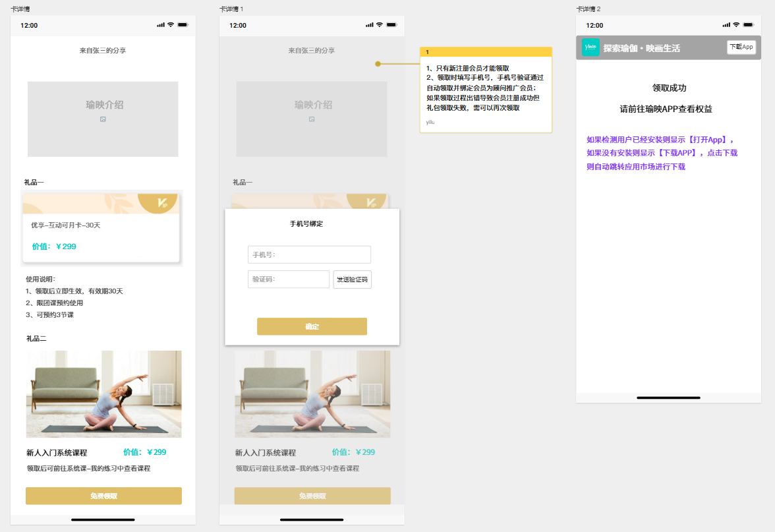This screenshot has height=532, width=775.
Task: Click the Wi-Fi icon on 卡详情 status bar
Action: tap(172, 24)
